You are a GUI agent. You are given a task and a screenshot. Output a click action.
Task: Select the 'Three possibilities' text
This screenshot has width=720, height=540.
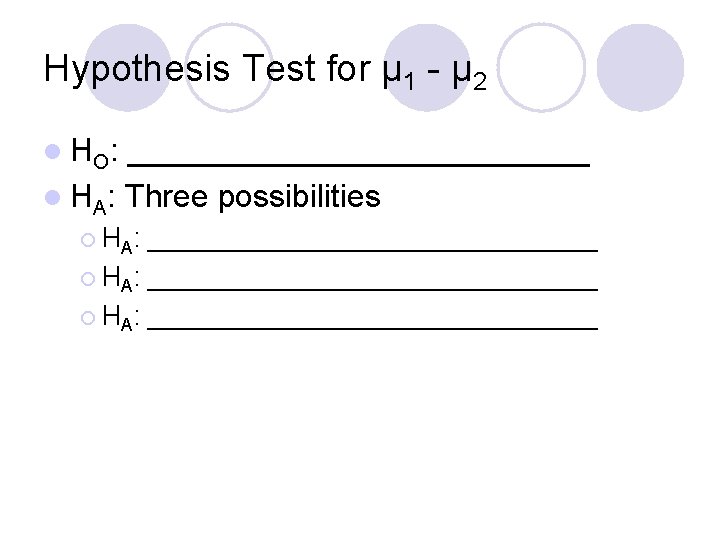click(253, 197)
